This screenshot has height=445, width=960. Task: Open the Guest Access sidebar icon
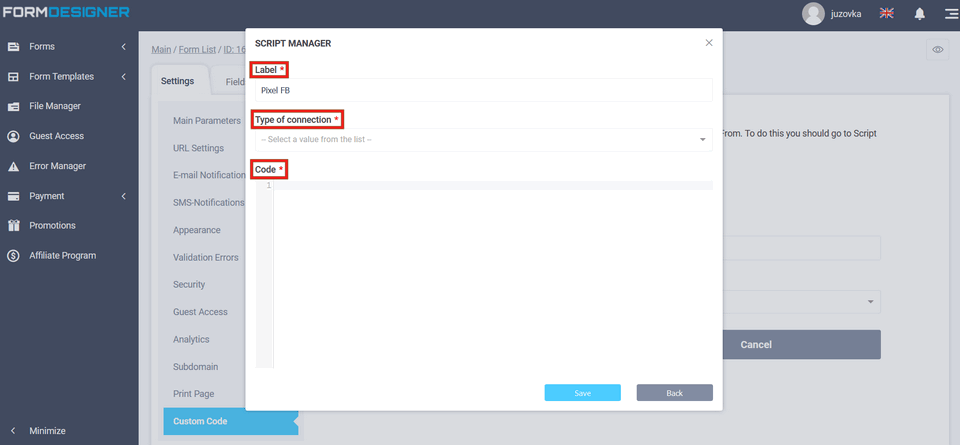[13, 136]
